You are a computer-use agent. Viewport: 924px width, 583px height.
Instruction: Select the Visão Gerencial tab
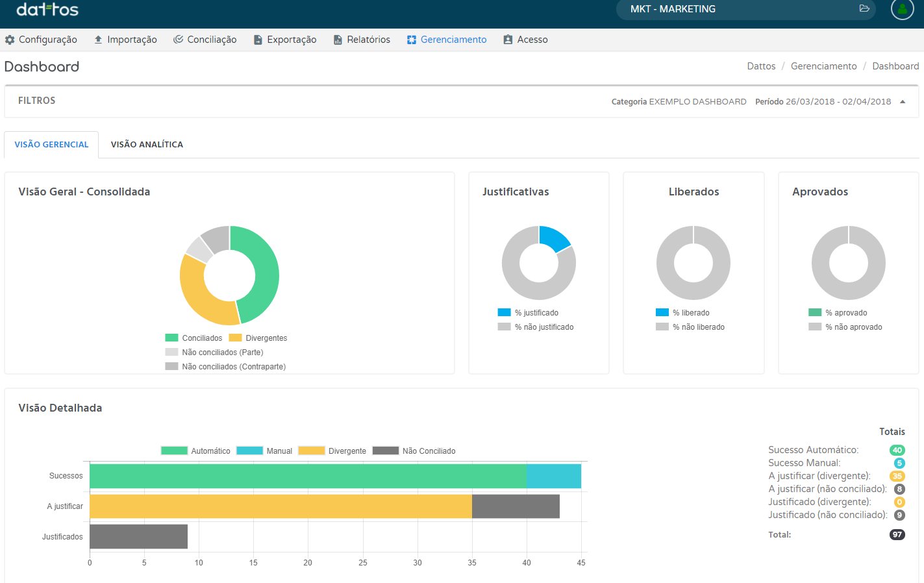51,144
